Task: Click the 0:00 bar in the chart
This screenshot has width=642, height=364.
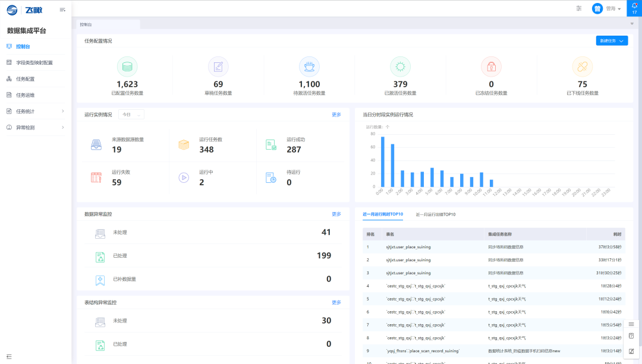Action: pos(383,162)
